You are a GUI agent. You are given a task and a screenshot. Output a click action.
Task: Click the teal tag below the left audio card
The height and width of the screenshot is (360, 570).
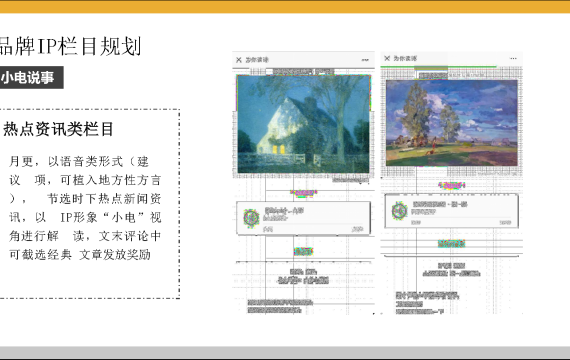pyautogui.click(x=303, y=251)
